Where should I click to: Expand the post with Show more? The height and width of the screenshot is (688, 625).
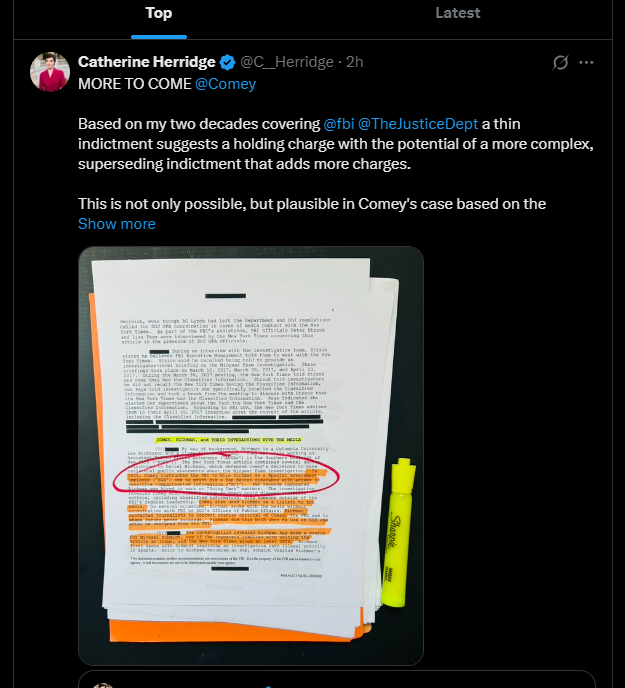(x=117, y=224)
